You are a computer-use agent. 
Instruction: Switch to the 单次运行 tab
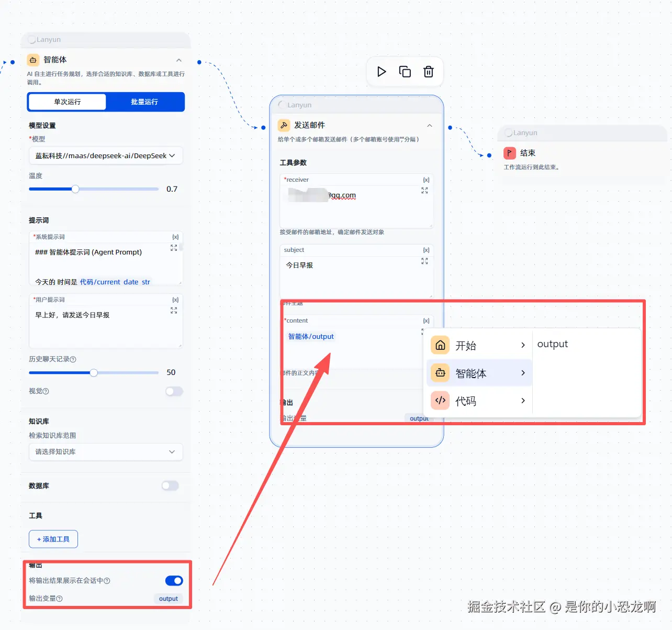coord(68,102)
